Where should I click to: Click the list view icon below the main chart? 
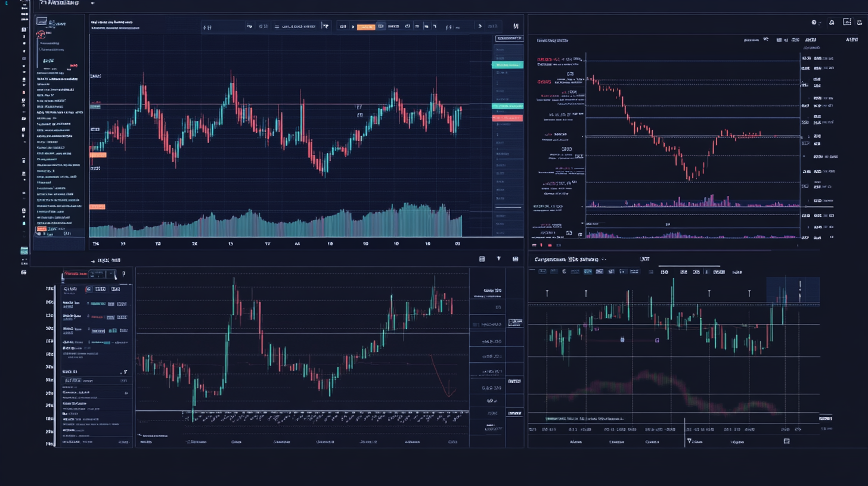(482, 258)
